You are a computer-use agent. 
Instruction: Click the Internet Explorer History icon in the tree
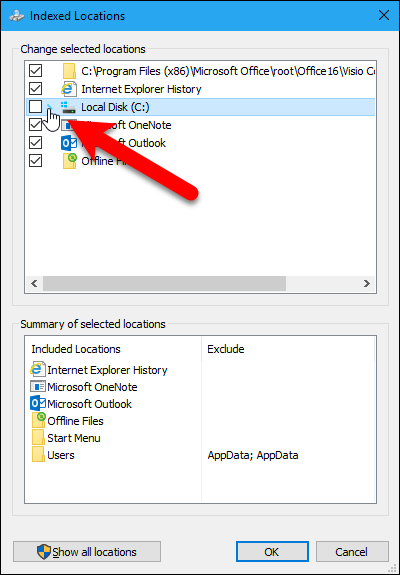[x=69, y=89]
